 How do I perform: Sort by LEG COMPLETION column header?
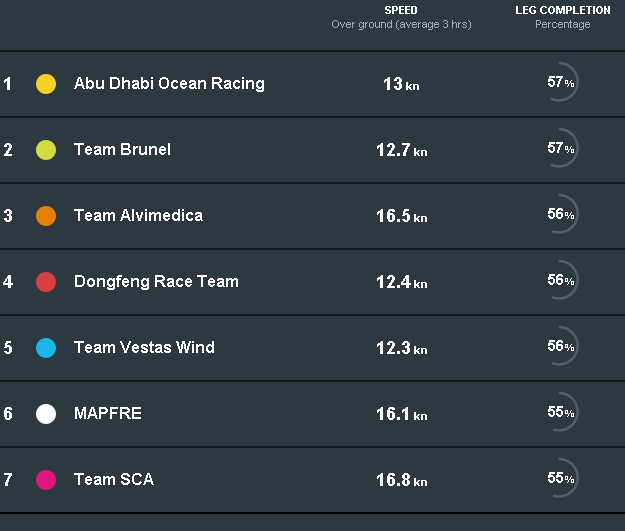click(562, 10)
